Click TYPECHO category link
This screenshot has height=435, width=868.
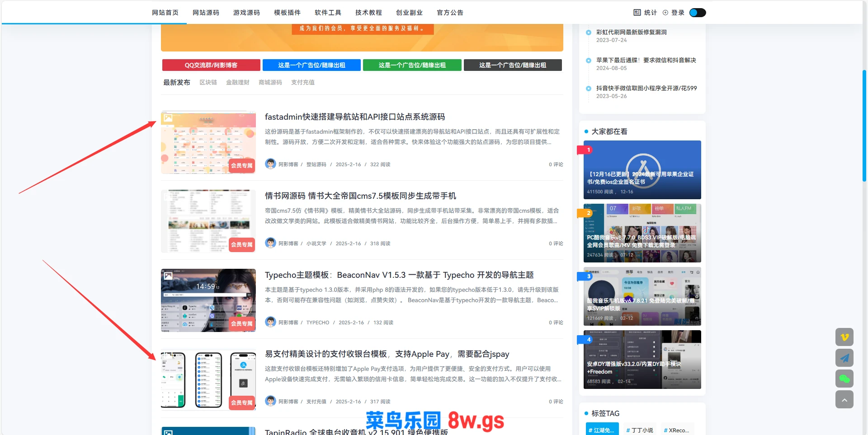point(318,323)
